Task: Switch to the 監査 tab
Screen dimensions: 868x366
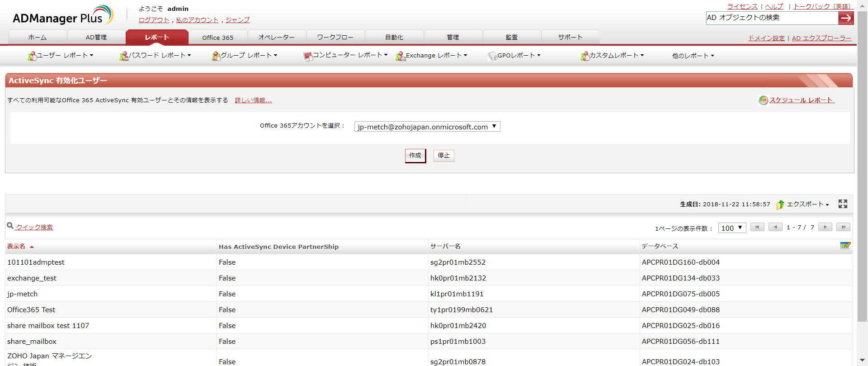Action: (x=512, y=37)
